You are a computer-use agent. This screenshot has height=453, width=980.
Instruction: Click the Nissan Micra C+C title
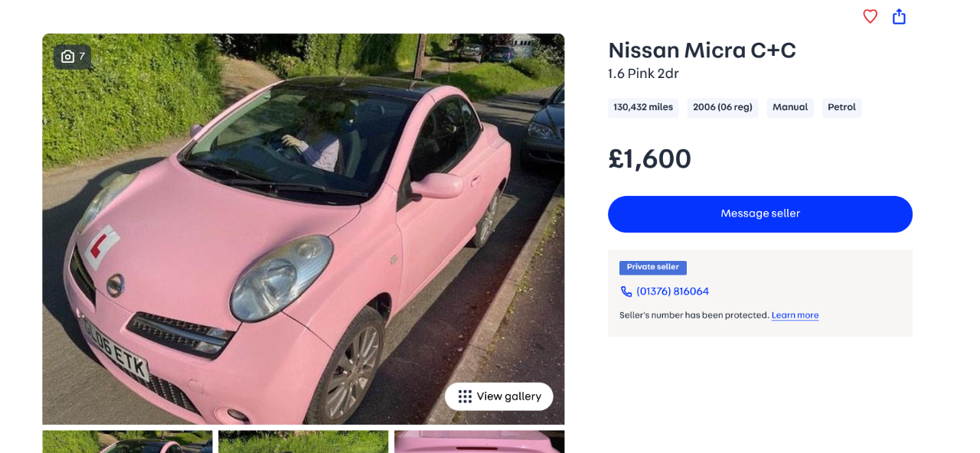coord(702,51)
